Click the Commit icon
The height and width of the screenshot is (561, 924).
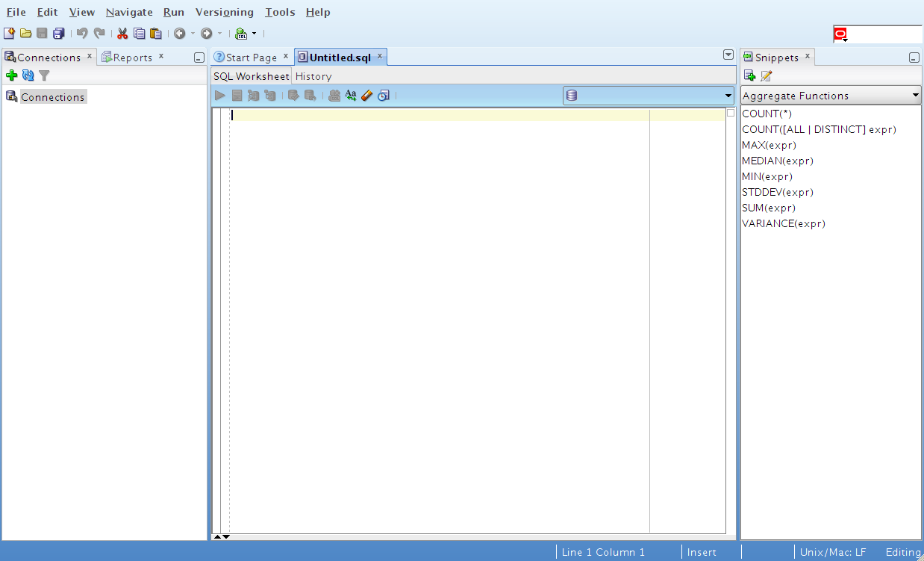tap(293, 95)
